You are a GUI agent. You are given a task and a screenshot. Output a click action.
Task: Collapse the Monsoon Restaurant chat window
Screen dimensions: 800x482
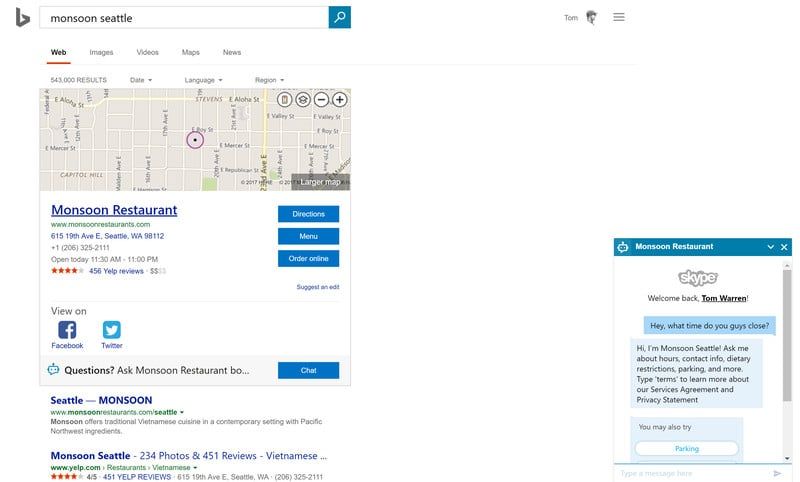(x=770, y=247)
